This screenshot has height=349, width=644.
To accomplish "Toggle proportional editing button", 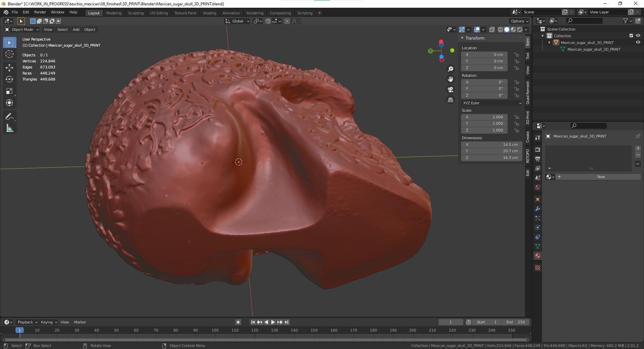I will [287, 21].
